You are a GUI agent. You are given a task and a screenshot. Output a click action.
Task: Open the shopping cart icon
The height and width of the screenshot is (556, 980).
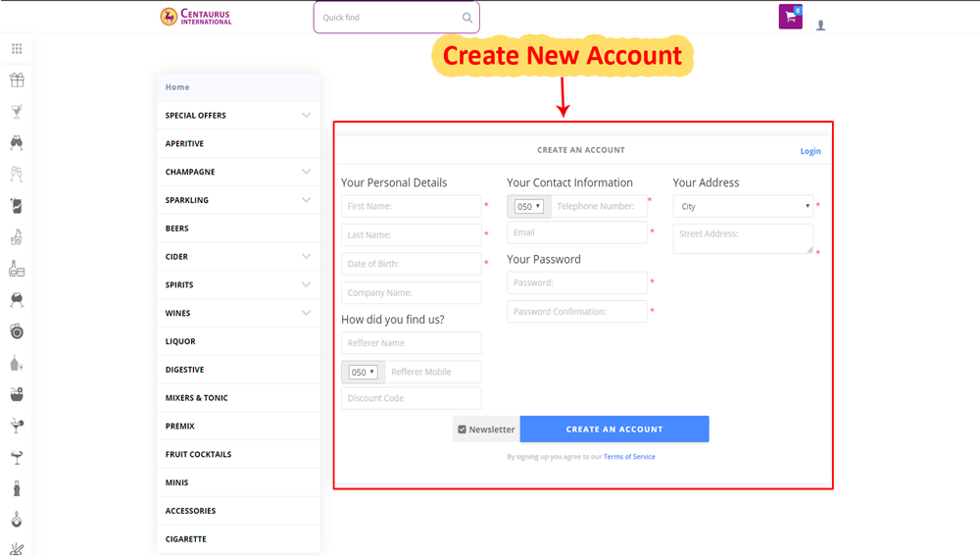click(790, 17)
